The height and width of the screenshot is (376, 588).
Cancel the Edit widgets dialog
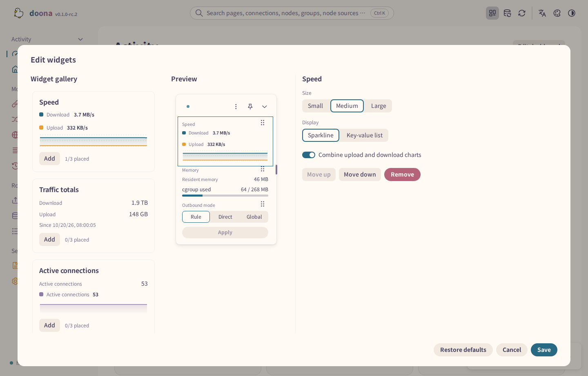point(512,350)
